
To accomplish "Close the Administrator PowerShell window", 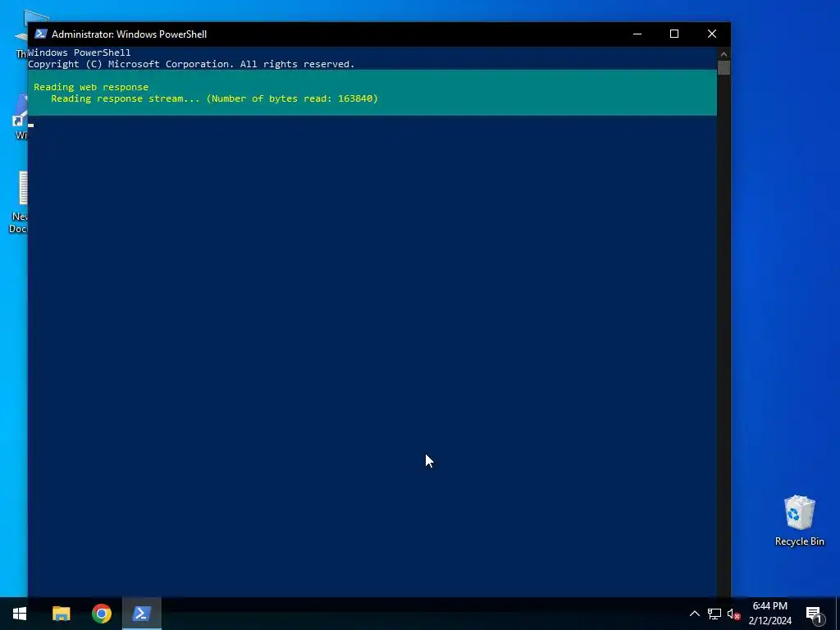I will [x=711, y=34].
